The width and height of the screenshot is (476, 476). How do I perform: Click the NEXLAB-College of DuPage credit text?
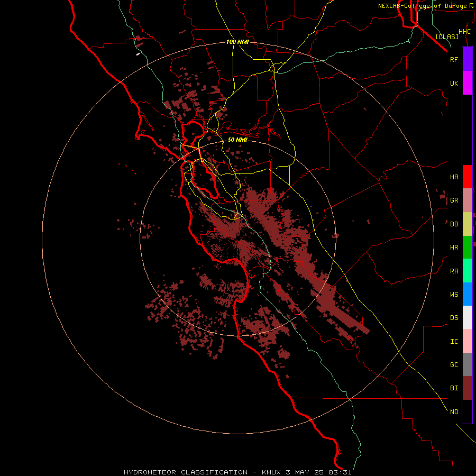coord(425,6)
